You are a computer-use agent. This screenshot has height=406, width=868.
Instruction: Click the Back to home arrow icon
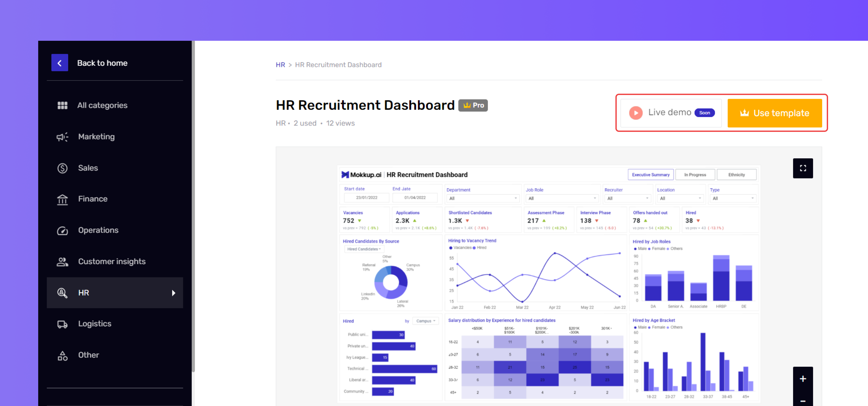point(60,63)
